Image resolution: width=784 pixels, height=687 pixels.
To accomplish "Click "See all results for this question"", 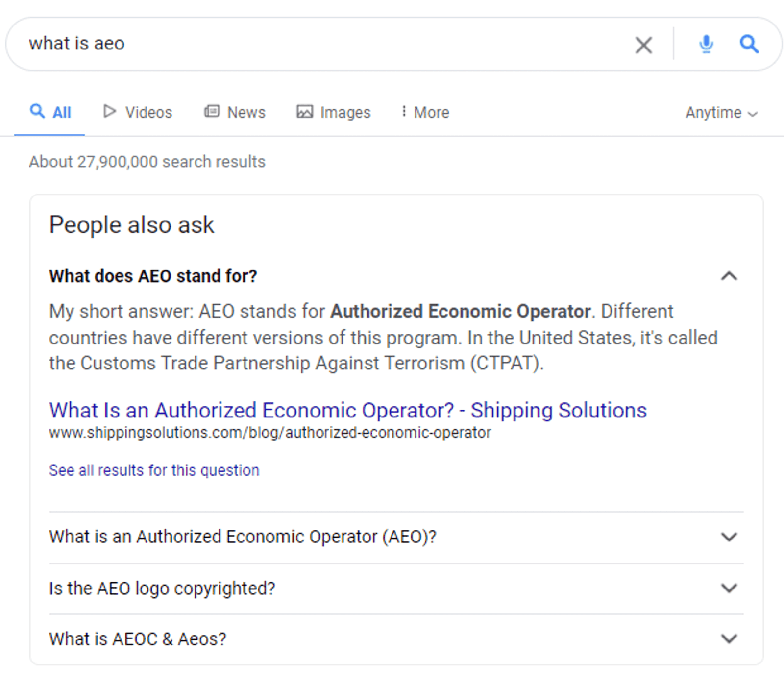I will point(154,470).
